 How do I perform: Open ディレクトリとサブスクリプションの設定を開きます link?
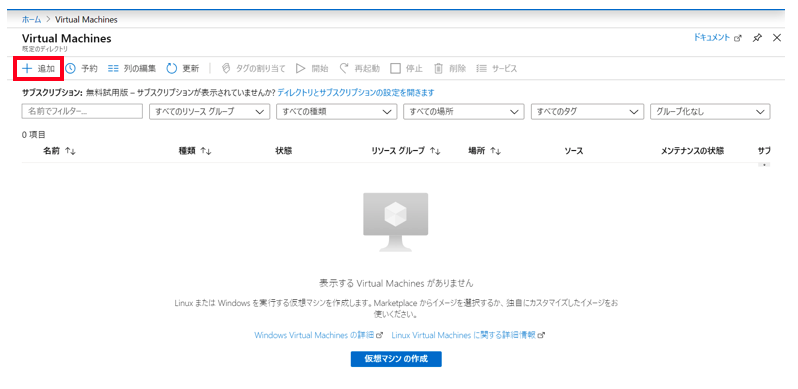(x=356, y=93)
